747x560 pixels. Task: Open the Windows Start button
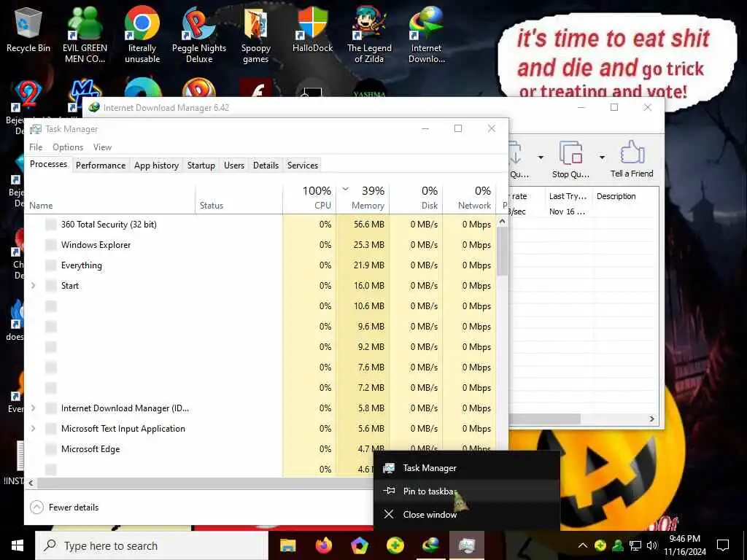pos(18,545)
